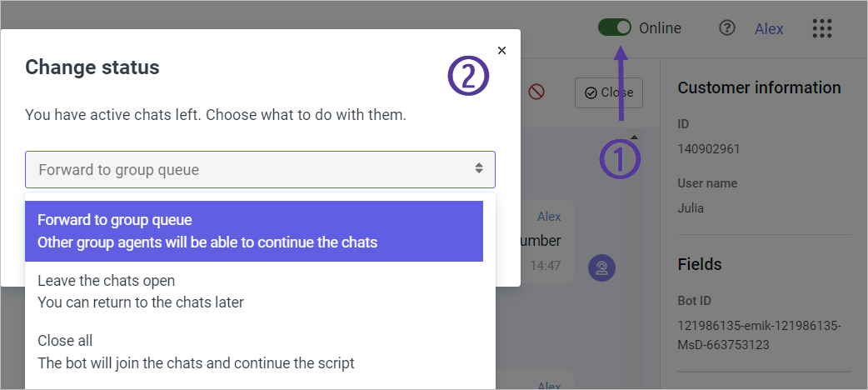Viewport: 868px width, 390px height.
Task: Click the chat scrollbar up arrow
Action: point(634,137)
